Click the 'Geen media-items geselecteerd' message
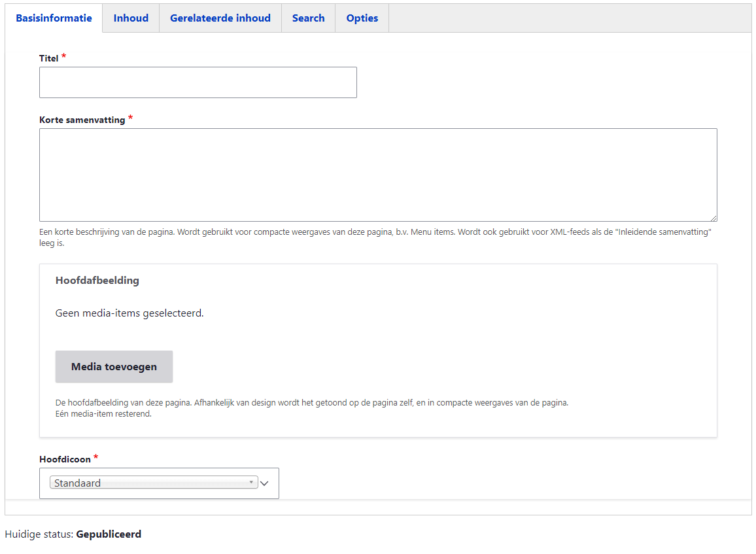This screenshot has width=756, height=554. [129, 313]
